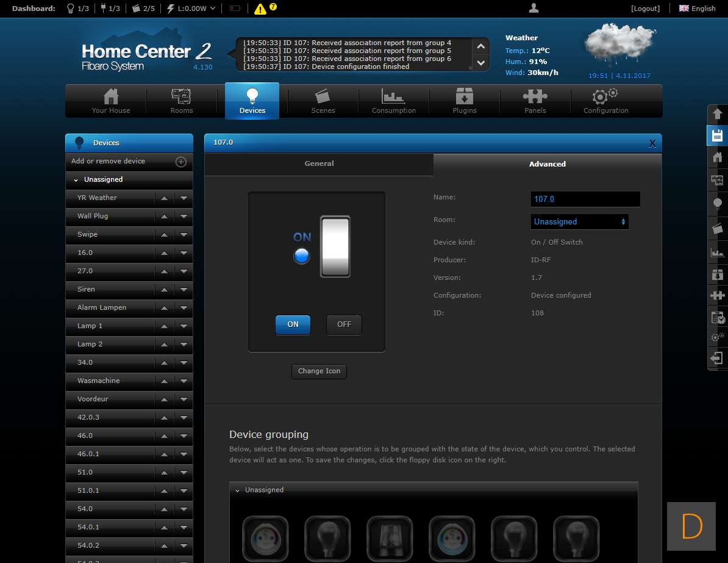This screenshot has height=563, width=728.
Task: Open the Rooms tab
Action: pos(182,101)
